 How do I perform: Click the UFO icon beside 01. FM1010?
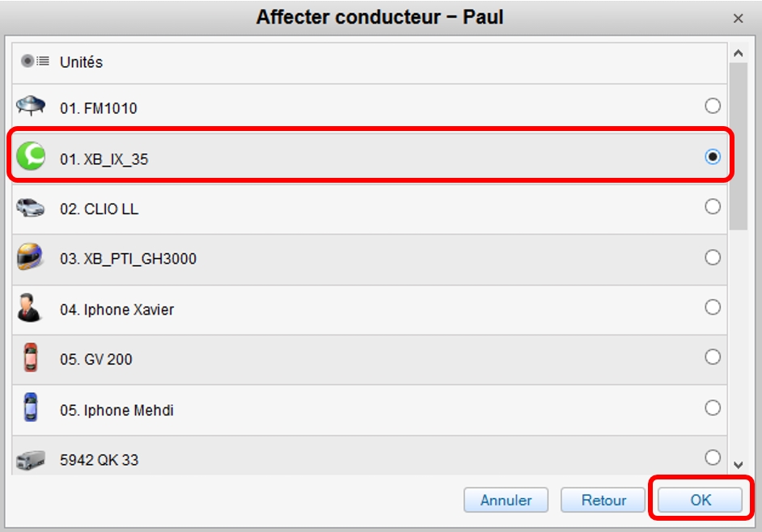[31, 105]
